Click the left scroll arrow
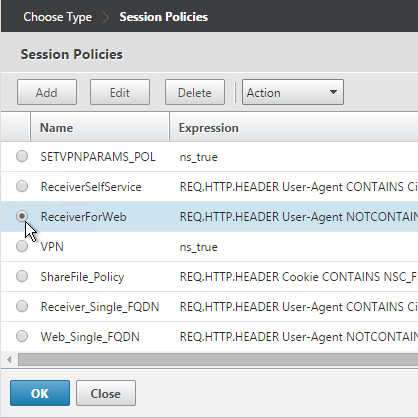The height and width of the screenshot is (418, 418). [9, 359]
